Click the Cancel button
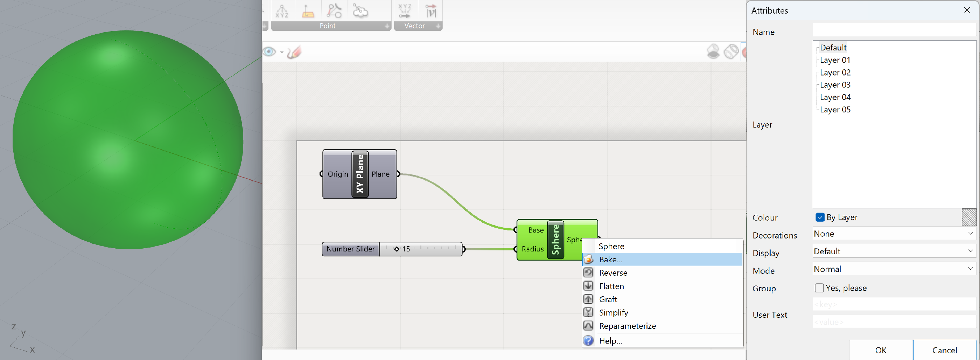The width and height of the screenshot is (980, 360). [944, 350]
